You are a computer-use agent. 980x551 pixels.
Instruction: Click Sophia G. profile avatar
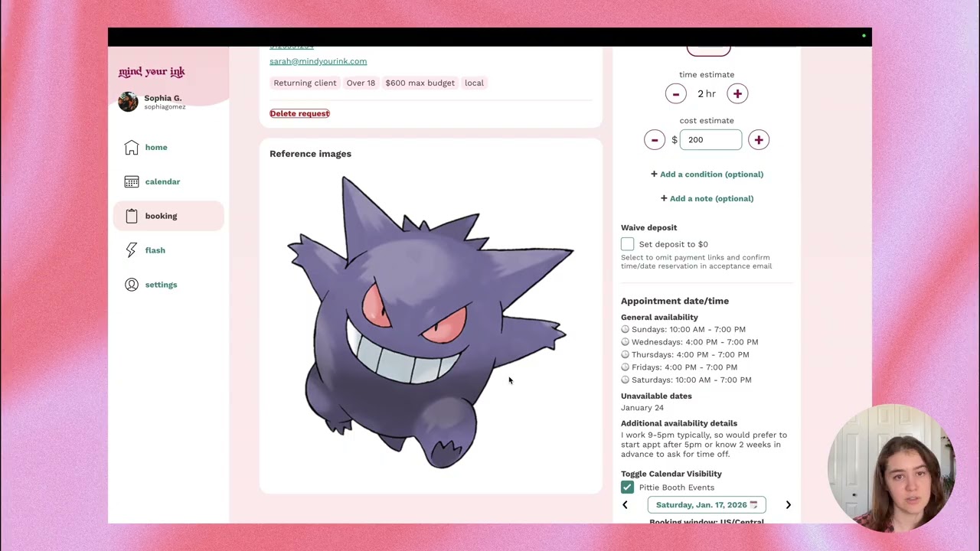click(x=128, y=102)
